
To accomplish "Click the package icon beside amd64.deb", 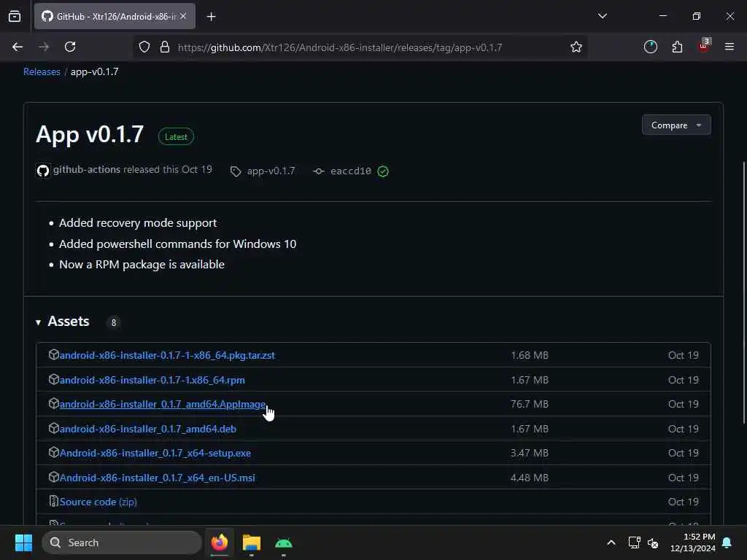I will (54, 429).
